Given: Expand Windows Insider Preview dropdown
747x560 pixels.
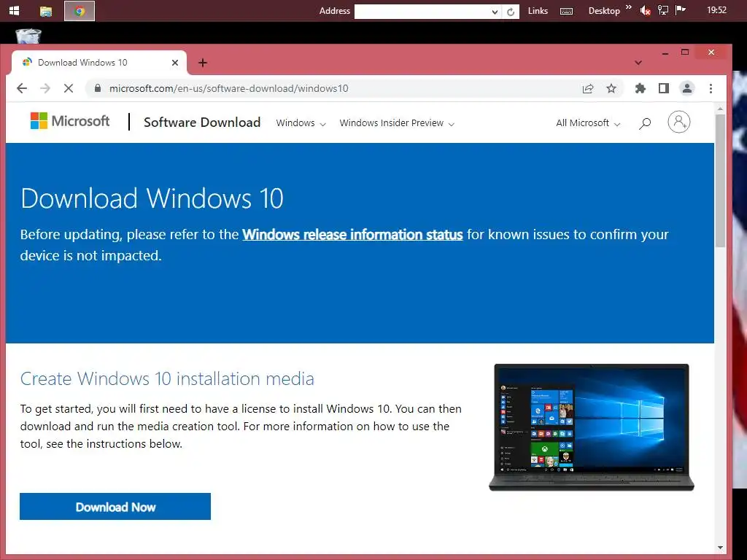Looking at the screenshot, I should tap(396, 122).
